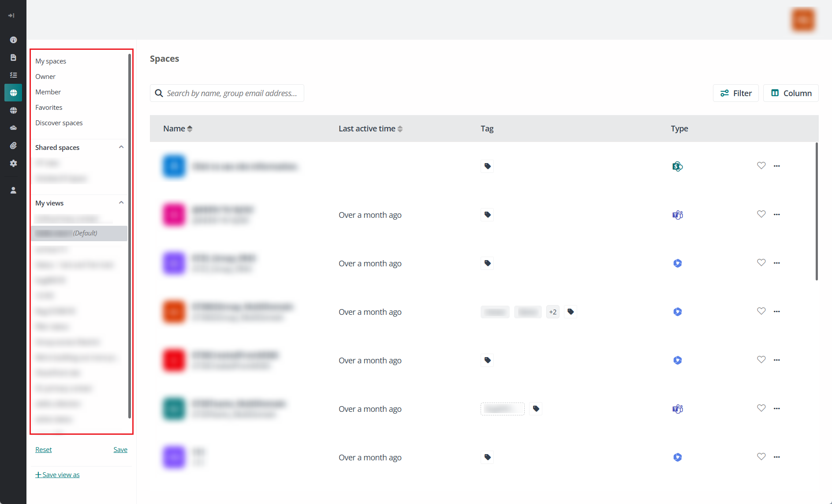The width and height of the screenshot is (832, 504).
Task: Expand the left navigation rail arrow
Action: coord(11,15)
